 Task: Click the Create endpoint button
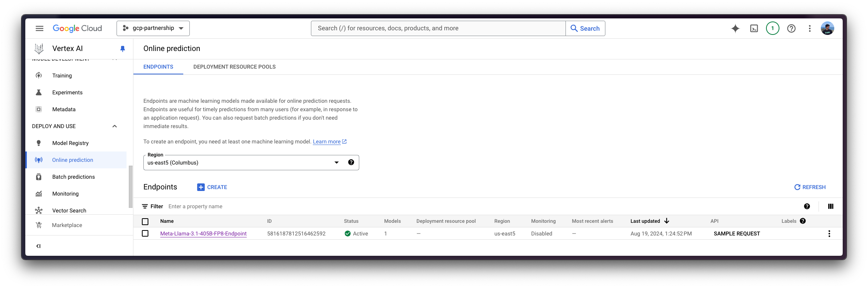212,187
